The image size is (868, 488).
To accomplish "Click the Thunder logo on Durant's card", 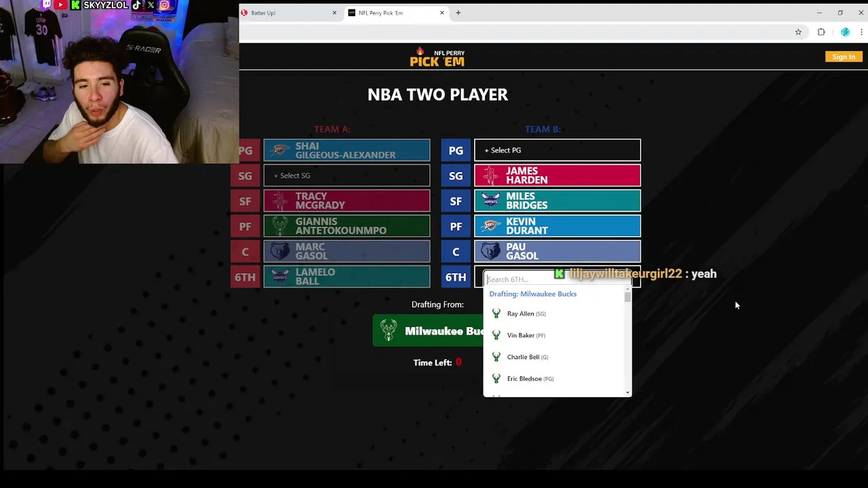I will point(491,226).
